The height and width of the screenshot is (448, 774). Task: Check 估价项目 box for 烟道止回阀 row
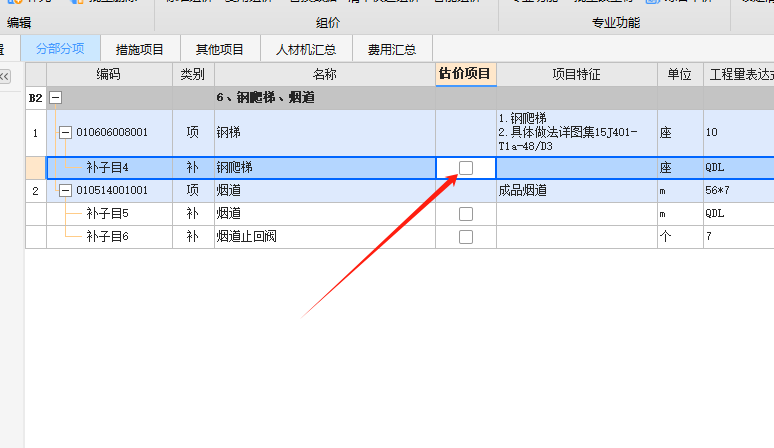466,237
